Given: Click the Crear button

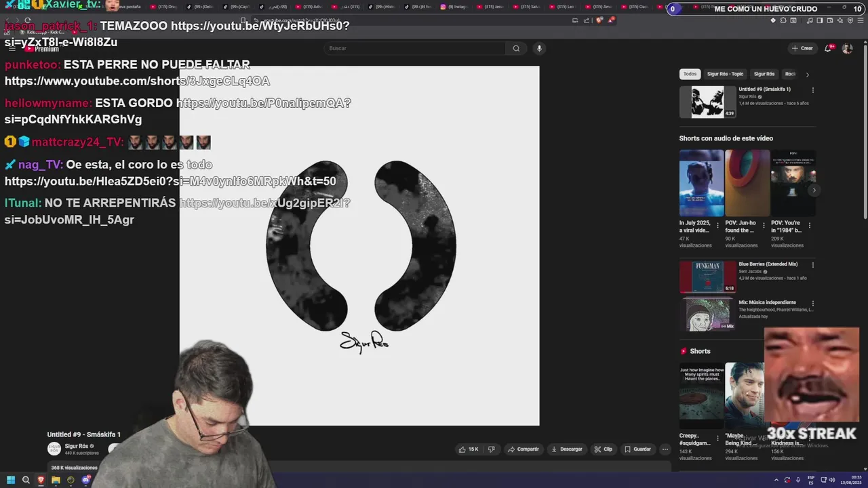Looking at the screenshot, I should [802, 48].
